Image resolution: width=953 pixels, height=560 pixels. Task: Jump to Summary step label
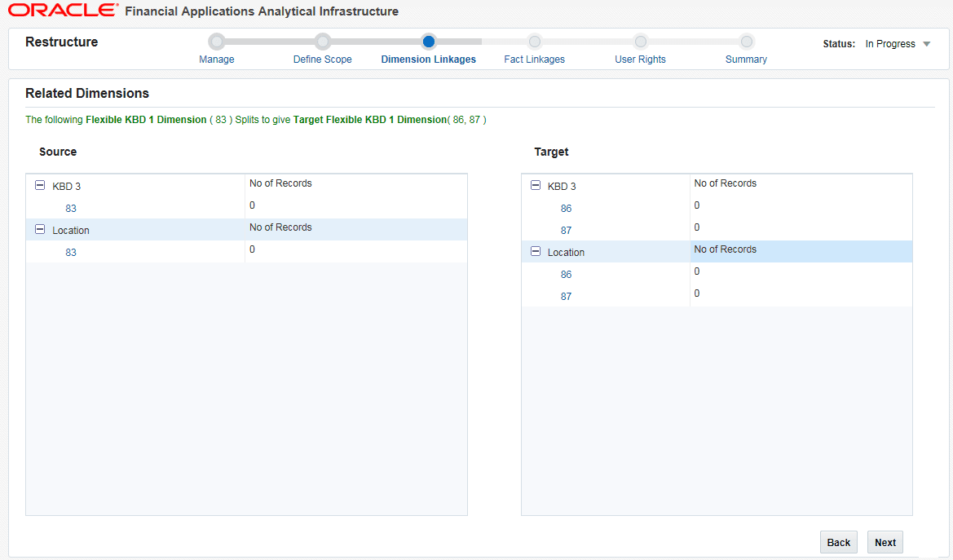(x=747, y=60)
